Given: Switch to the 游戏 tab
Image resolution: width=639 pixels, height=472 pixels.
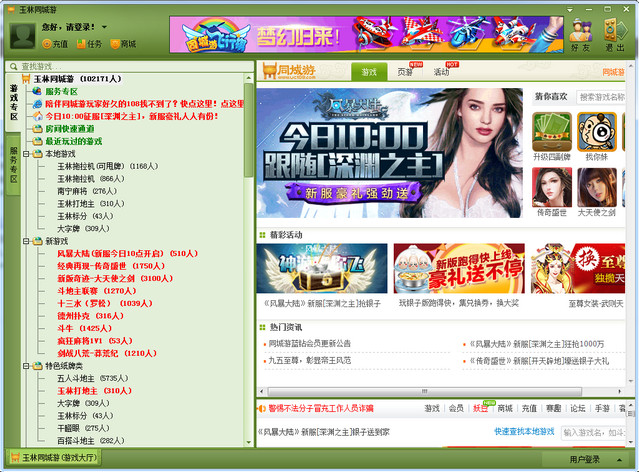Looking at the screenshot, I should [x=369, y=72].
